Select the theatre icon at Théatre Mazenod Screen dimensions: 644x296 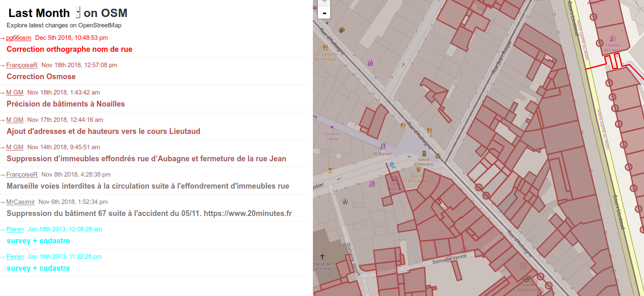[526, 279]
